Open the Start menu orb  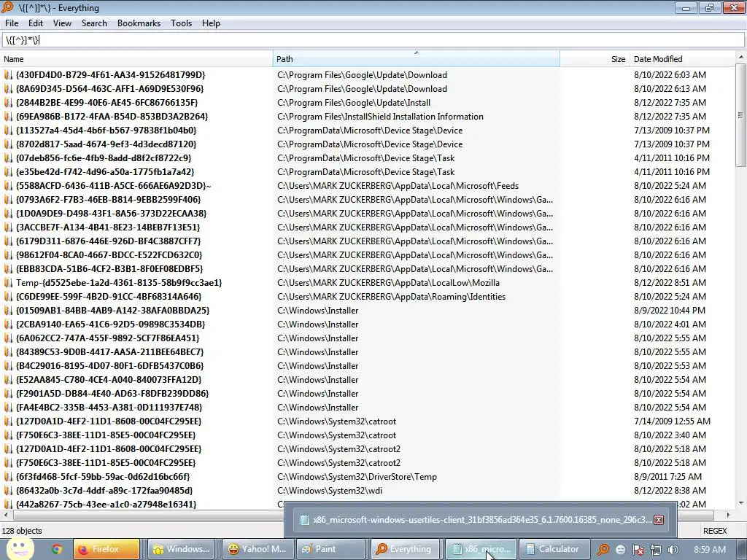(20, 548)
